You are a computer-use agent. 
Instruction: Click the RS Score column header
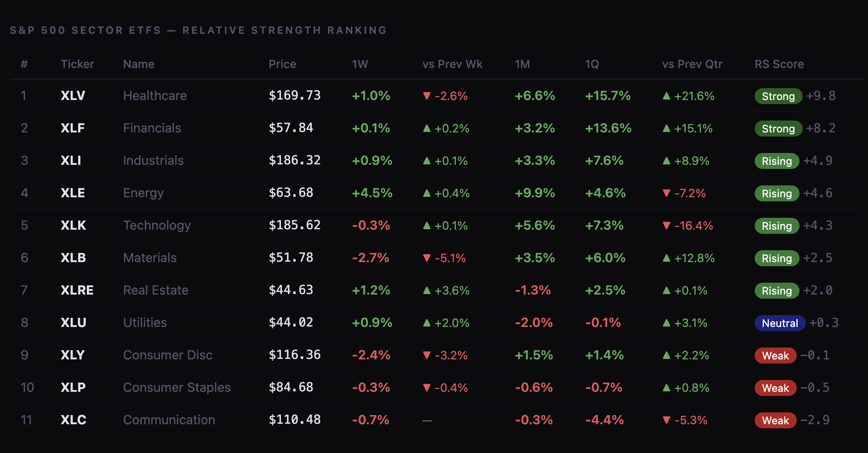pos(779,64)
